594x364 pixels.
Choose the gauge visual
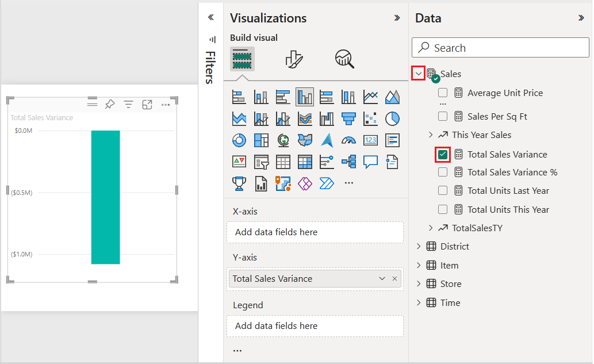tap(349, 141)
